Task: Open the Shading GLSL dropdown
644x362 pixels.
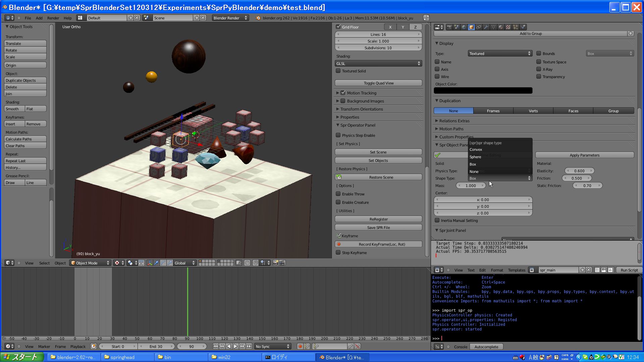Action: tap(378, 63)
